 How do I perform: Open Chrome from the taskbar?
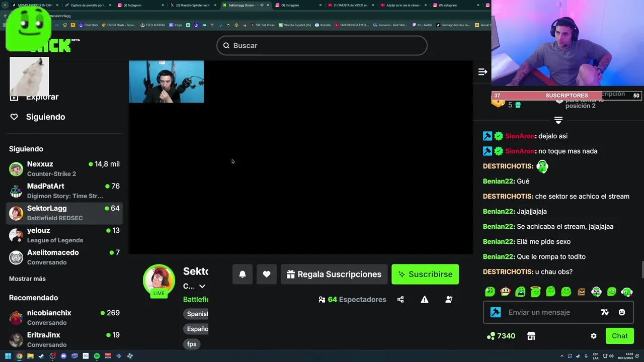[19, 356]
